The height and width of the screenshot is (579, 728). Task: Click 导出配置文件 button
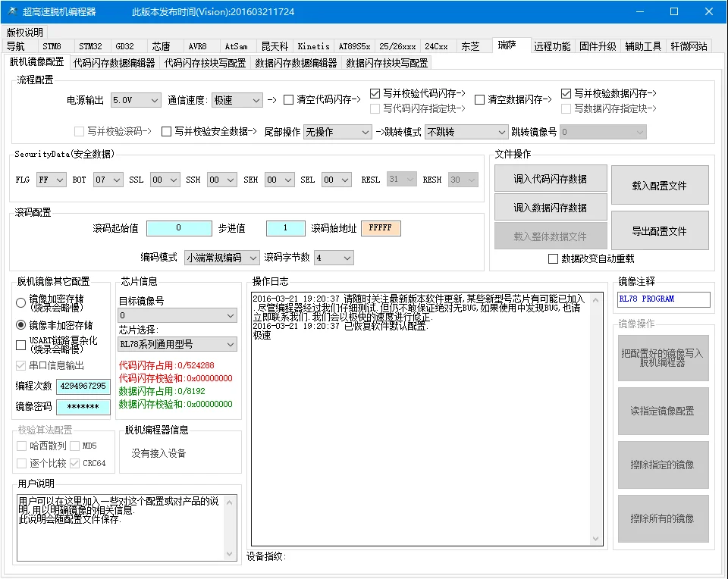coord(660,231)
